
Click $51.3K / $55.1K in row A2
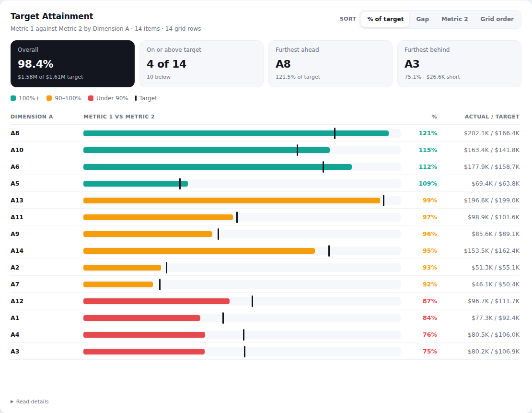coord(496,268)
